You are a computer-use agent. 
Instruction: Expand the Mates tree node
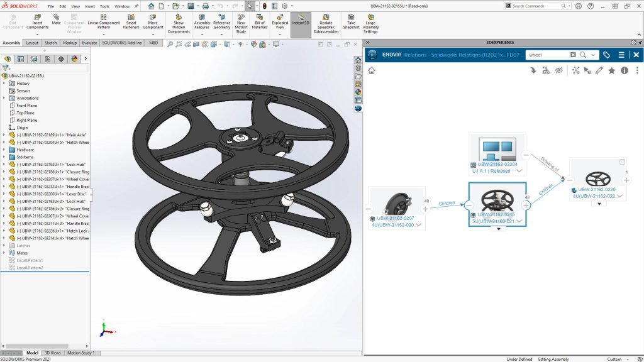(x=4, y=253)
